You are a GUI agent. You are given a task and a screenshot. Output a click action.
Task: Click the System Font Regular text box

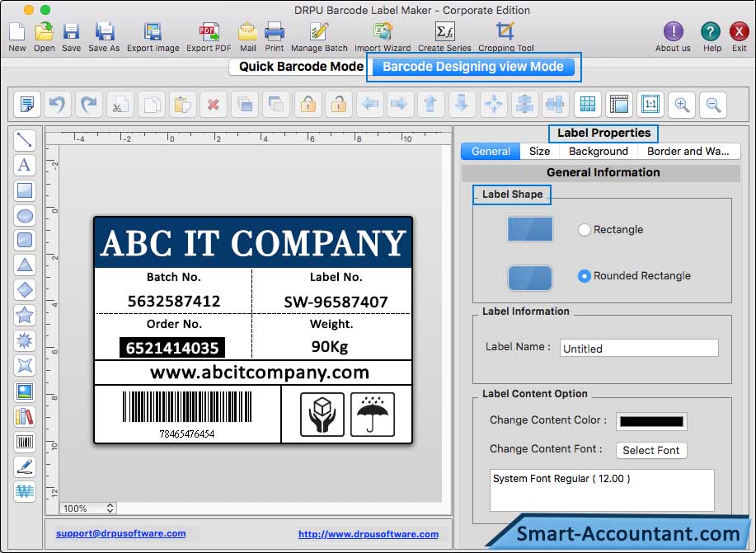602,490
